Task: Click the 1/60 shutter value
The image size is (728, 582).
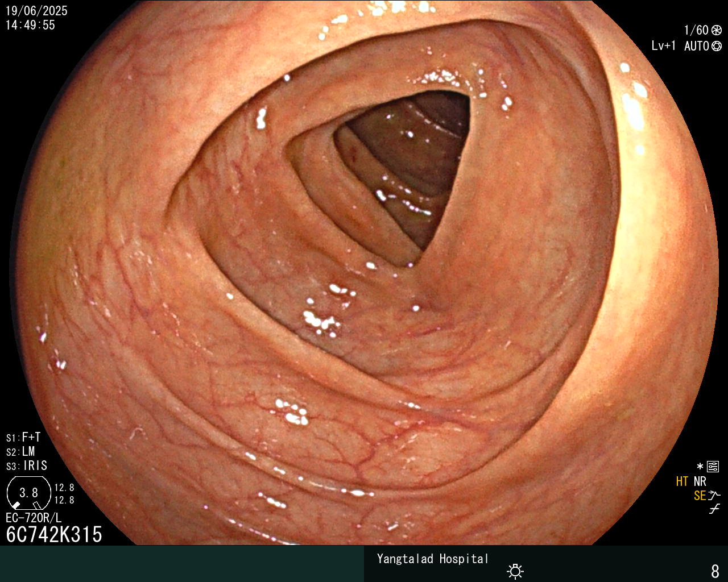Action: [x=696, y=30]
